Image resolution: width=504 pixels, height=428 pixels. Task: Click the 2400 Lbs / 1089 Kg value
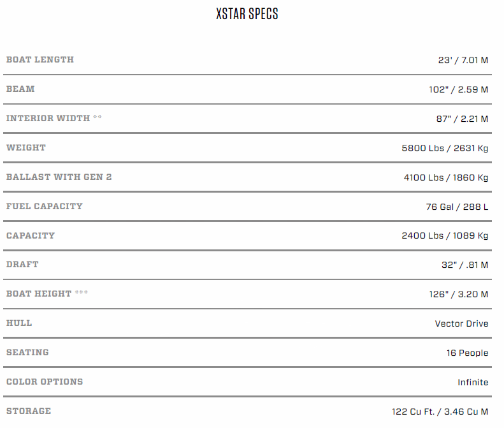tap(445, 236)
